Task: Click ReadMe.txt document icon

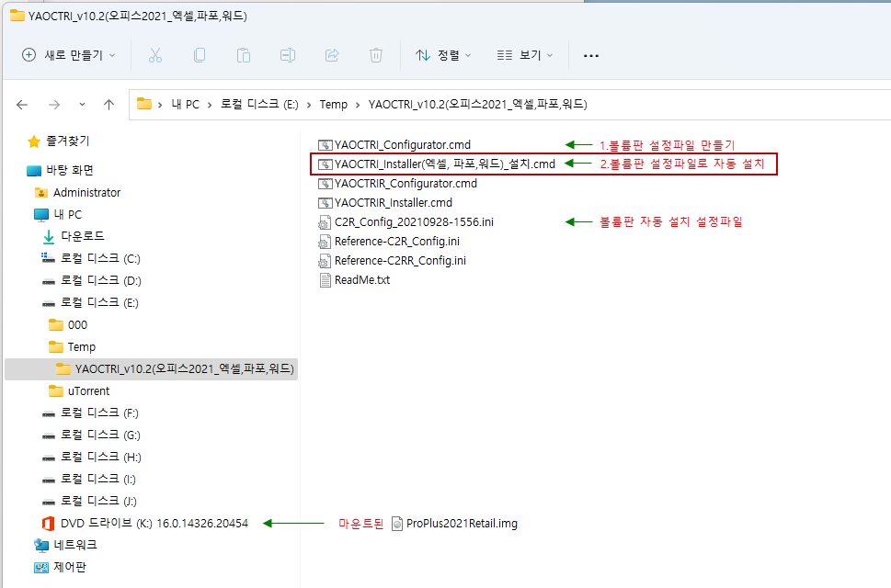Action: (325, 280)
